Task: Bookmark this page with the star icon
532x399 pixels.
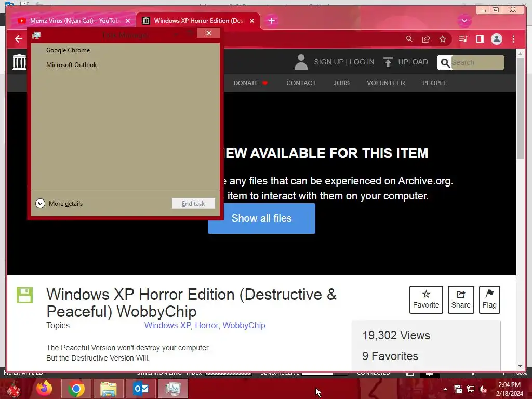Action: tap(443, 39)
